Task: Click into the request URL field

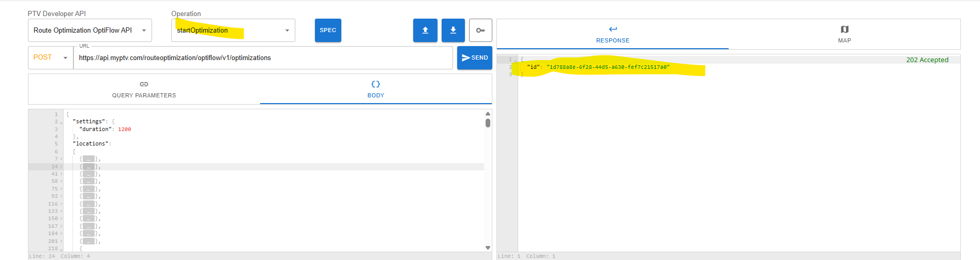Action: pos(263,58)
